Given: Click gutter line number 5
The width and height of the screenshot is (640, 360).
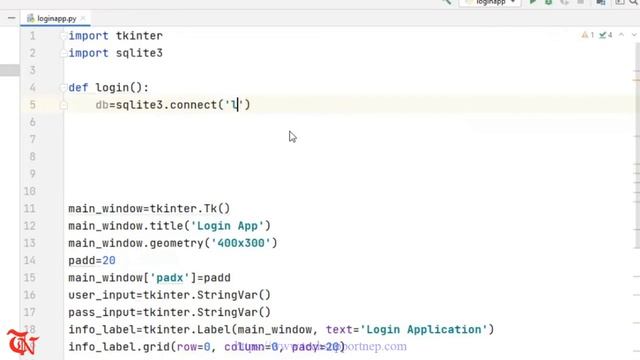Looking at the screenshot, I should tap(32, 105).
